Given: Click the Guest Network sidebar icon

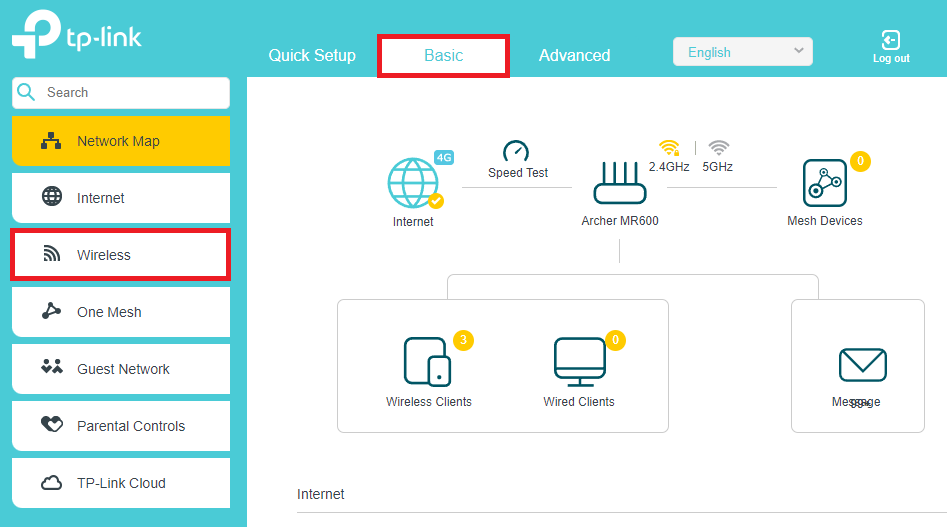Looking at the screenshot, I should [x=51, y=366].
